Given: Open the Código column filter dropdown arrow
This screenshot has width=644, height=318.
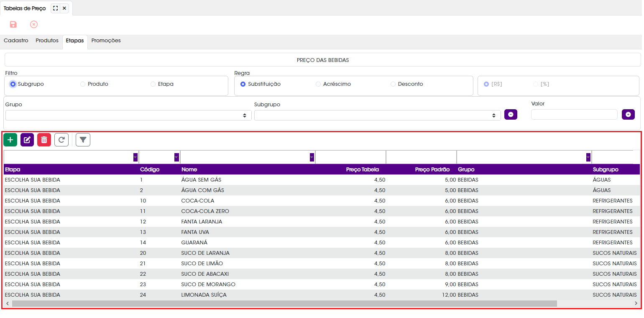Looking at the screenshot, I should point(176,157).
